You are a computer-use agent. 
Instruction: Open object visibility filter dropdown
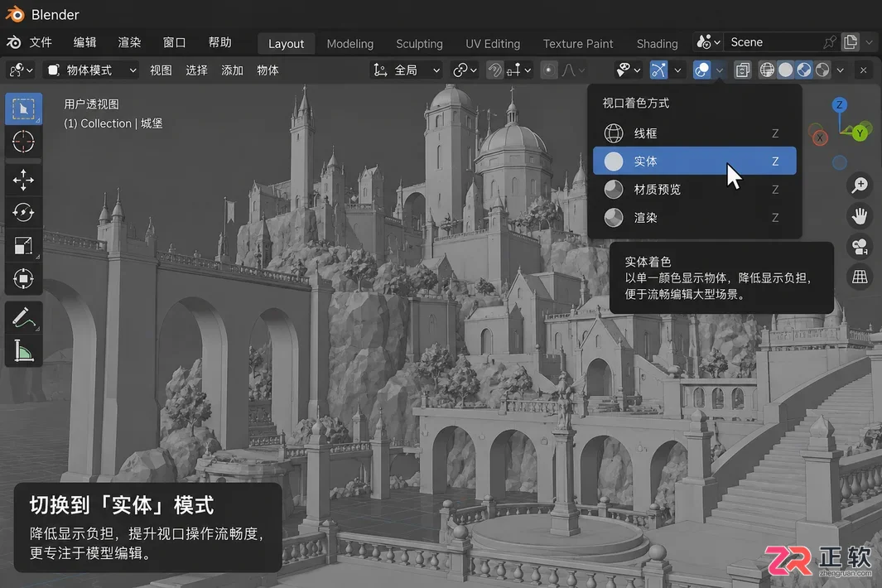click(628, 70)
